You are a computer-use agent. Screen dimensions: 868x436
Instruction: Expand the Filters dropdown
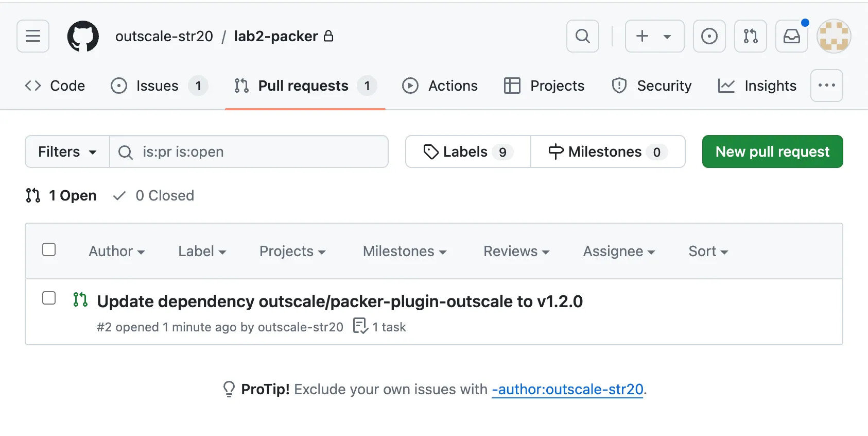coord(67,152)
